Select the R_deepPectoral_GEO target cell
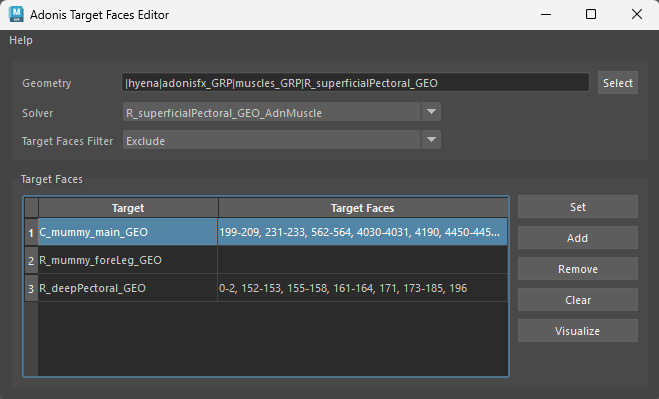 tap(128, 288)
